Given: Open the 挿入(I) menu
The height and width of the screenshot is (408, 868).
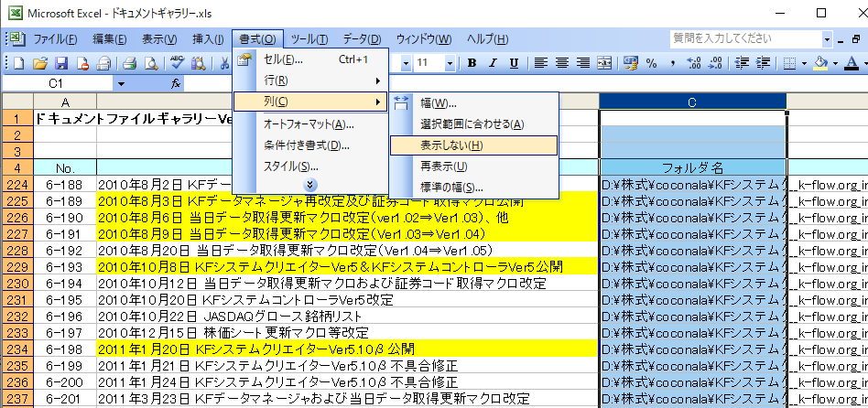Looking at the screenshot, I should pos(208,39).
